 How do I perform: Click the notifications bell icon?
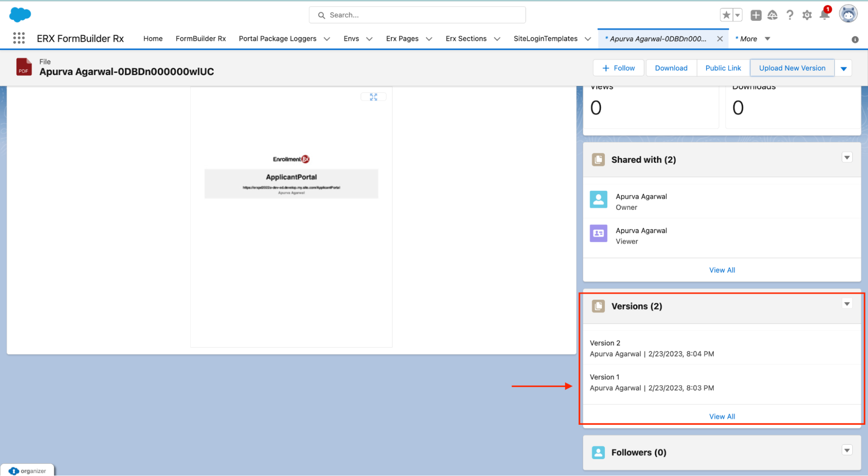click(x=824, y=15)
